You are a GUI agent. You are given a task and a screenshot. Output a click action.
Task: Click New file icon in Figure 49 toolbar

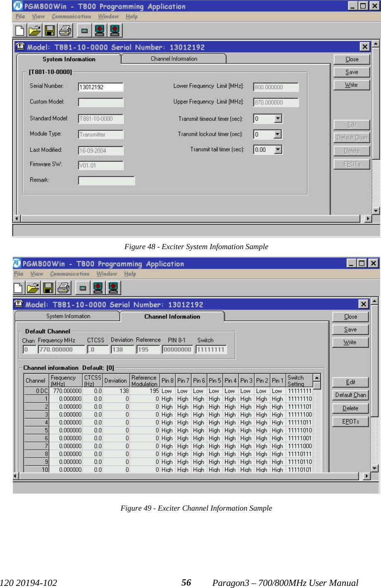(x=18, y=288)
